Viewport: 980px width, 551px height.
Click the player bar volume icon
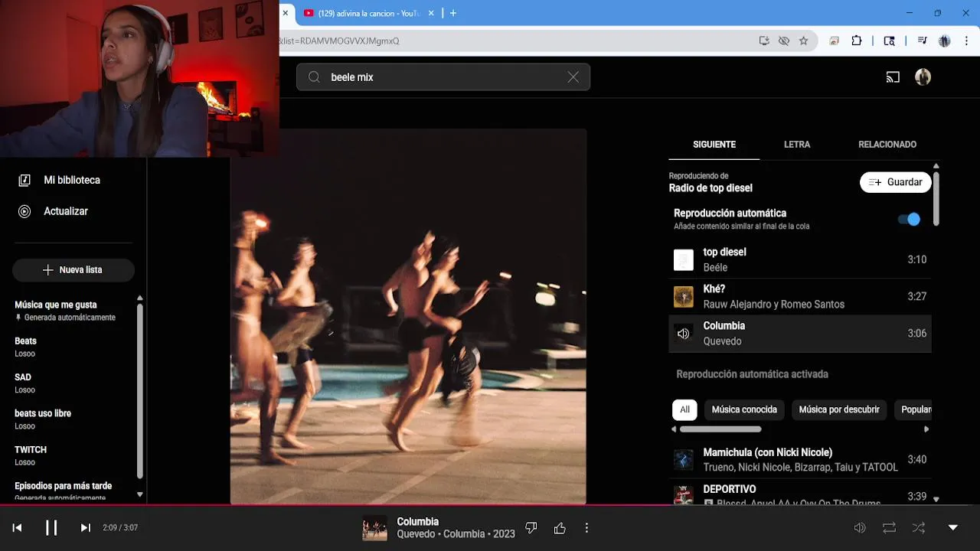pyautogui.click(x=860, y=527)
